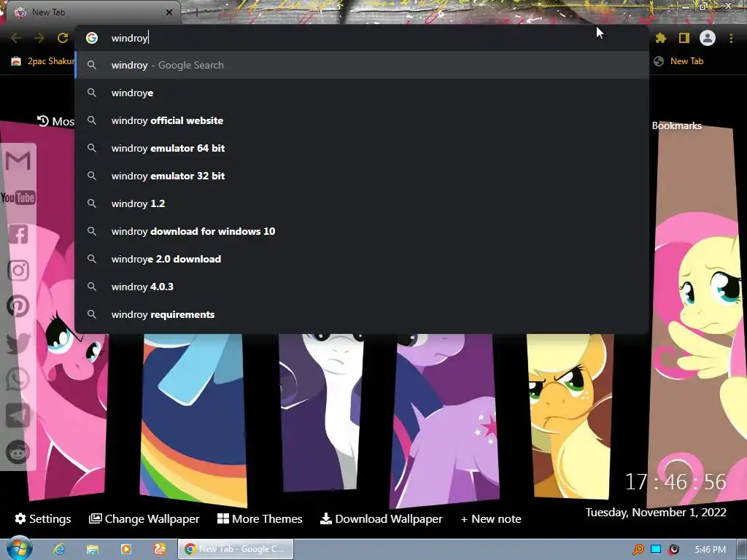Open Facebook shortcut in sidebar
The width and height of the screenshot is (747, 560).
click(18, 234)
